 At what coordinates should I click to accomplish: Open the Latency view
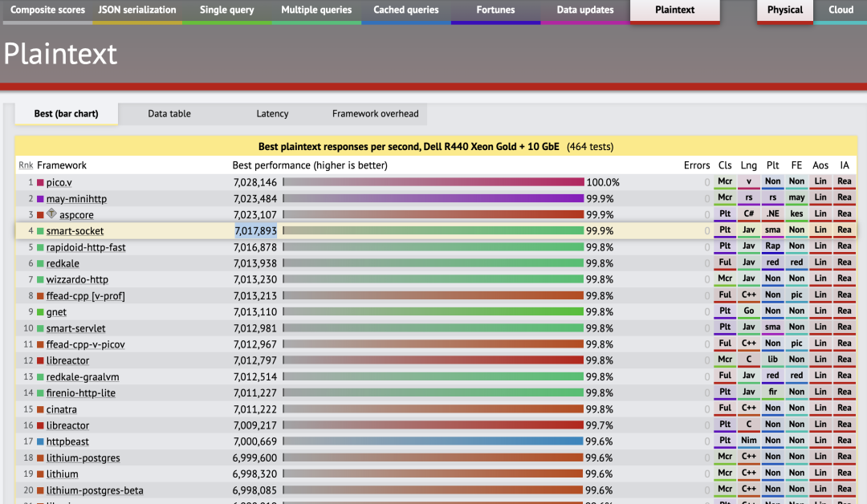272,114
